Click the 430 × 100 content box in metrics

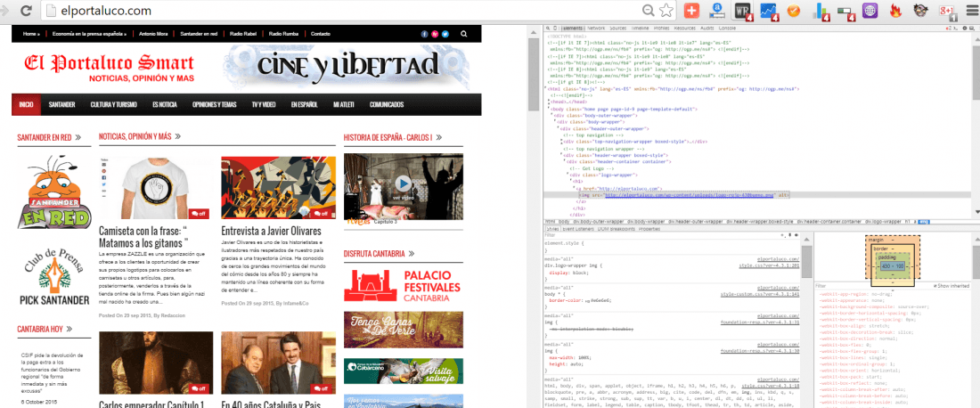(x=892, y=266)
